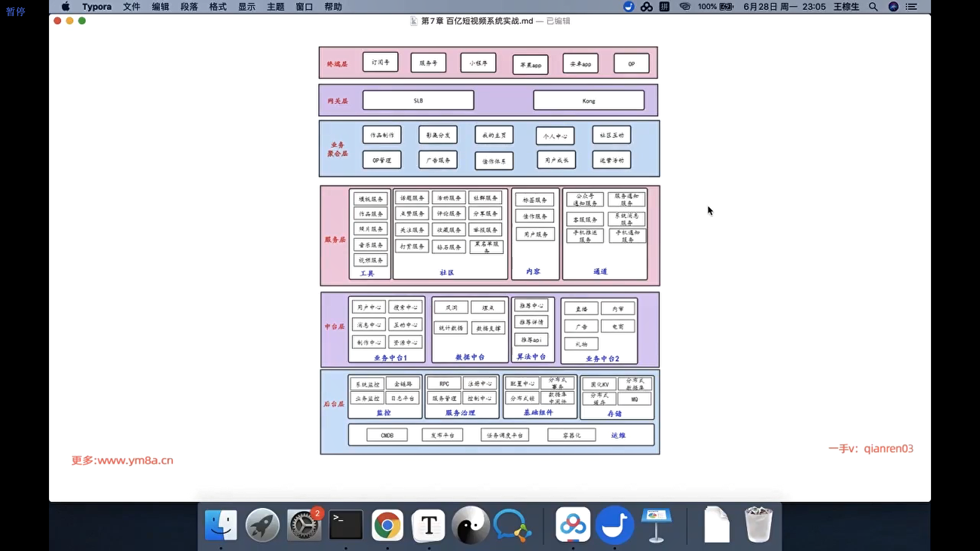Open Finder from the dock

pyautogui.click(x=220, y=525)
